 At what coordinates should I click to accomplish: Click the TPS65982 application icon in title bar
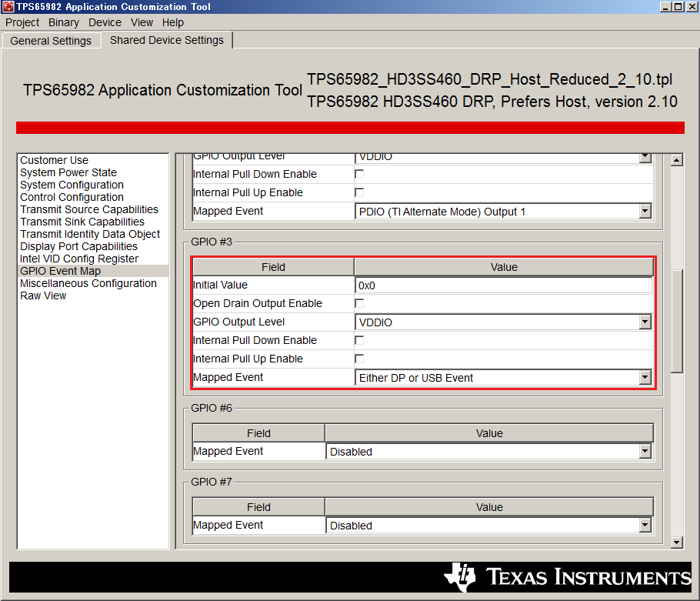(x=8, y=7)
